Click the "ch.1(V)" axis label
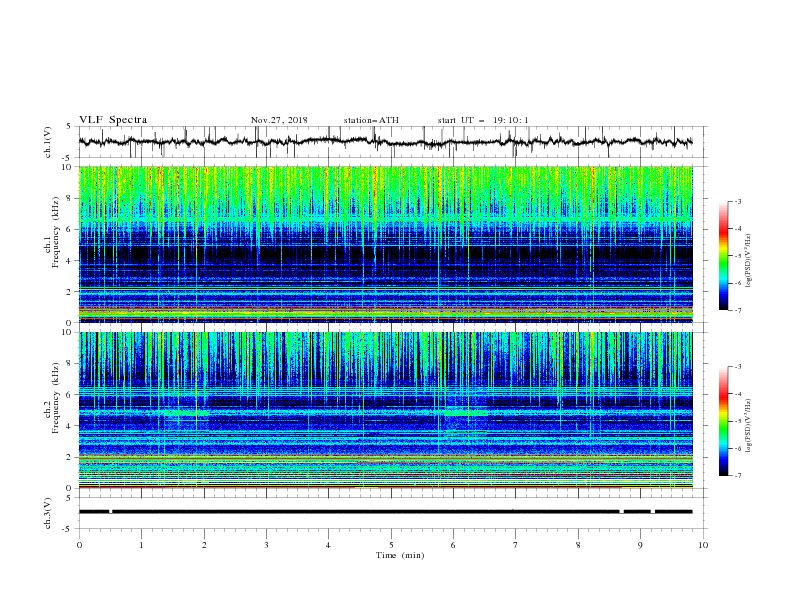The height and width of the screenshot is (612, 792). click(x=48, y=142)
